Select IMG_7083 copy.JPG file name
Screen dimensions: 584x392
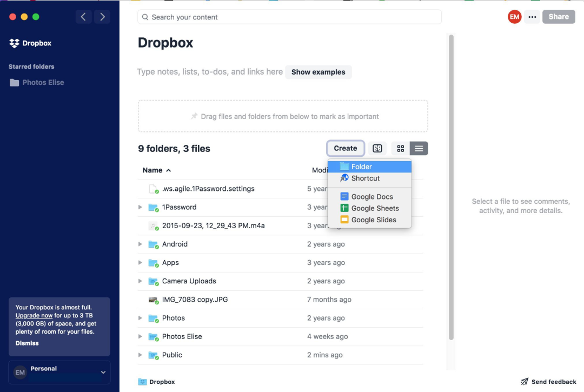point(195,300)
